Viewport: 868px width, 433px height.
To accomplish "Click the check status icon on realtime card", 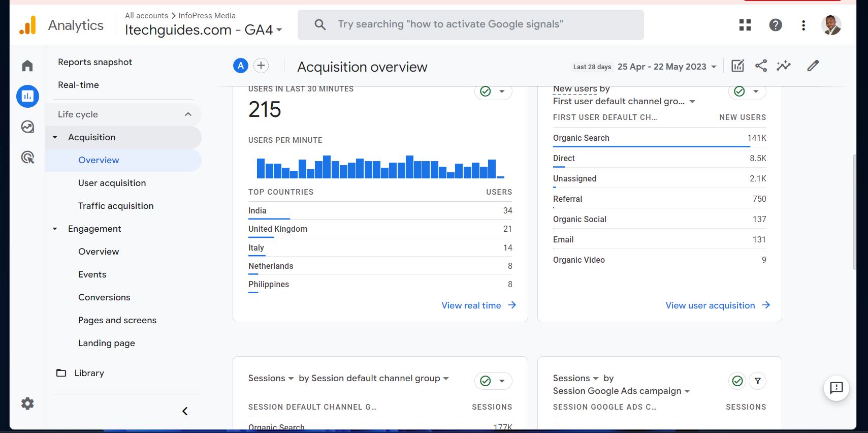I will pos(486,91).
